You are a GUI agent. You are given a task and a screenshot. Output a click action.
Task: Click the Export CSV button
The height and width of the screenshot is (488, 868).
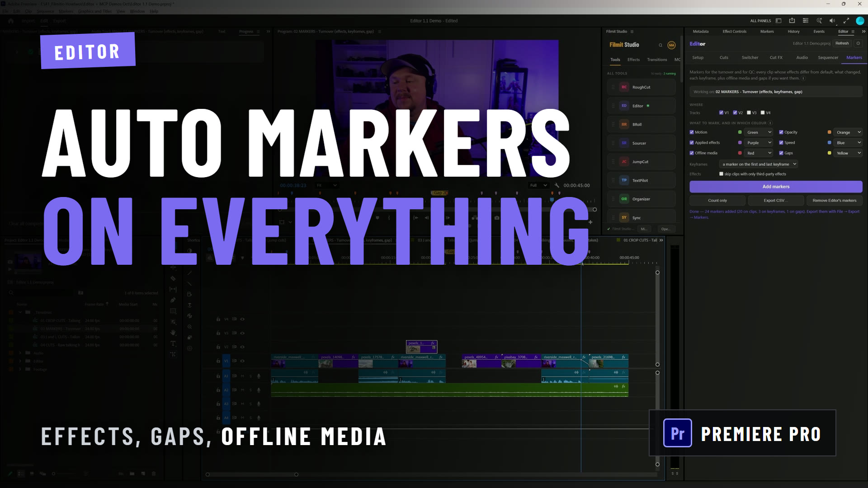point(776,201)
